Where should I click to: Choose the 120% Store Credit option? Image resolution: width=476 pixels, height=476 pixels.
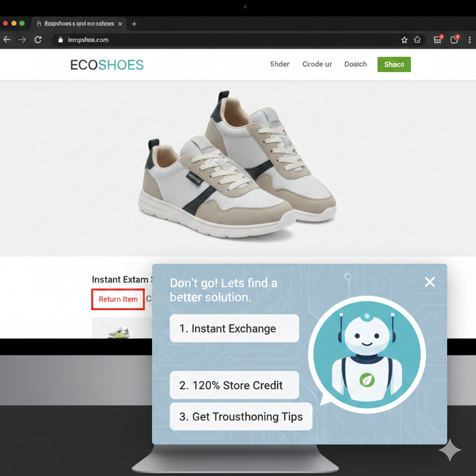tap(234, 385)
